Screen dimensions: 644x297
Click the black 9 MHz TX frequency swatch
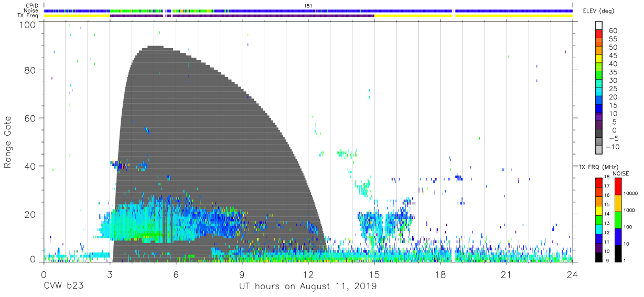(598, 256)
